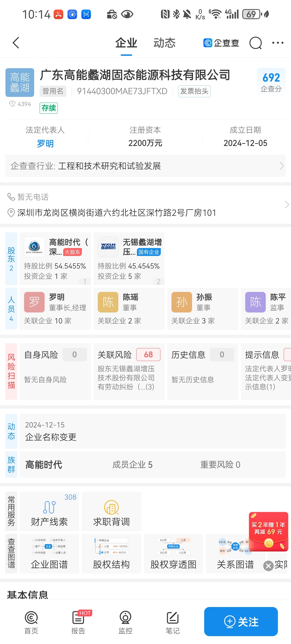Tap 重要风险 0 text
This screenshot has width=291, height=644.
point(220,464)
